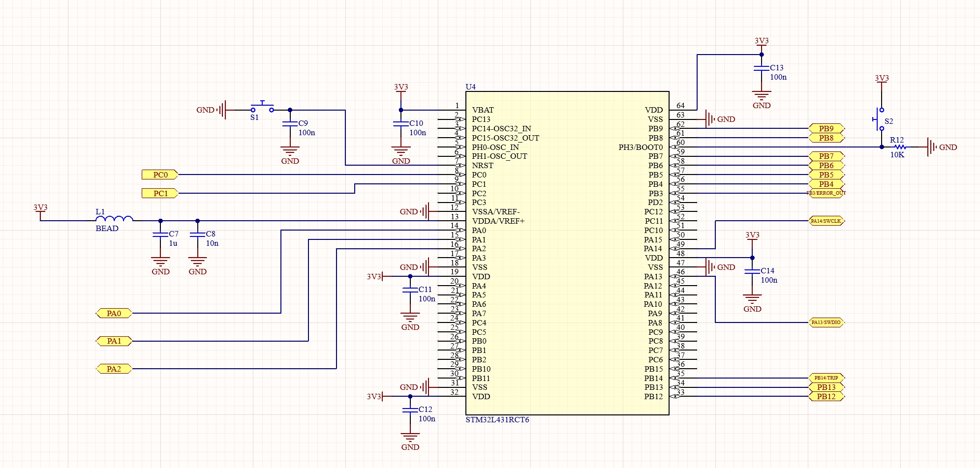Image resolution: width=980 pixels, height=468 pixels.
Task: Select the S1 pushbutton switch symbol
Action: pyautogui.click(x=262, y=108)
